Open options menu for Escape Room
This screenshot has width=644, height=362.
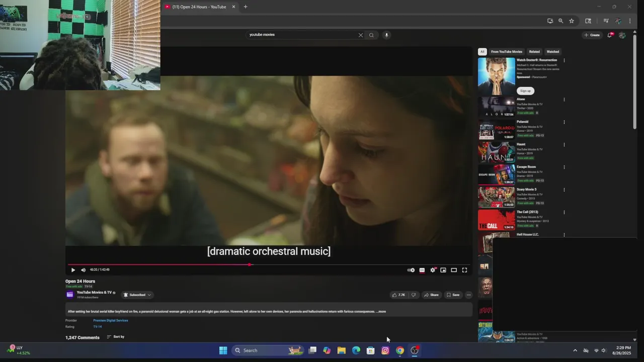tap(564, 167)
